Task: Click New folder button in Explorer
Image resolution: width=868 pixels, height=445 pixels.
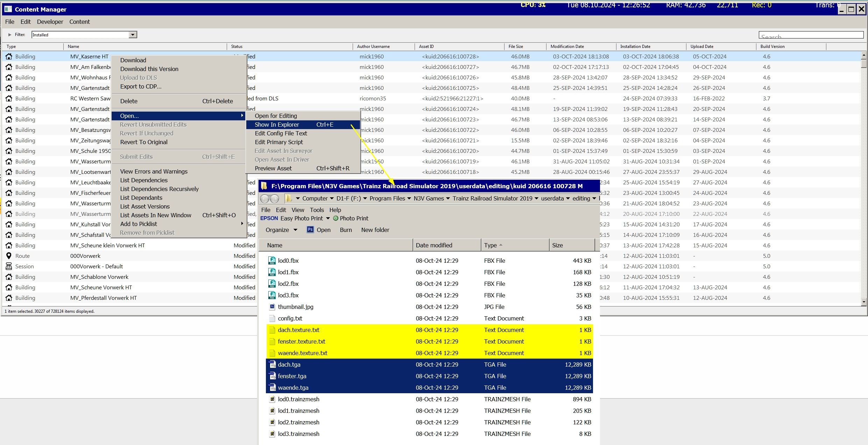Action: [375, 230]
